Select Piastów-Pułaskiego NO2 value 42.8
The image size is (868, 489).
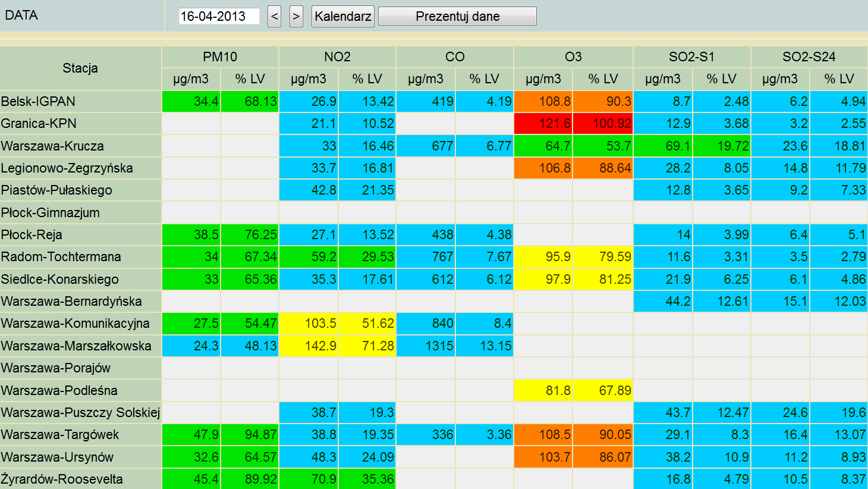point(309,190)
